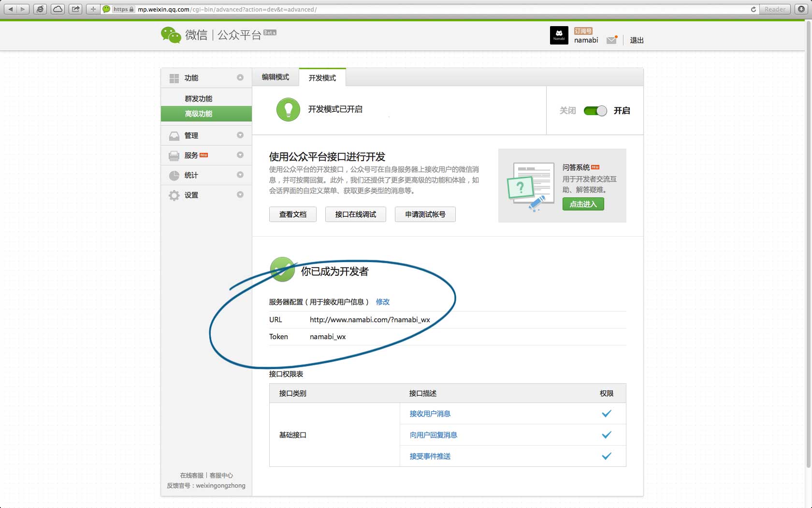Click the 开发模式已开启 status text
This screenshot has width=812, height=508.
click(335, 109)
